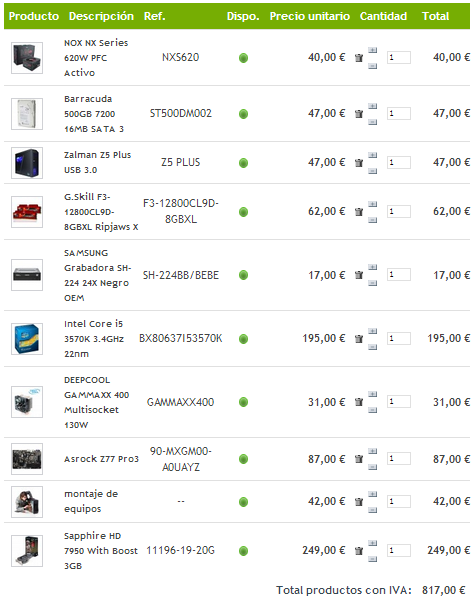Image resolution: width=473 pixels, height=603 pixels.
Task: Decrease quantity of Sapphire HD 7950
Action: click(372, 559)
